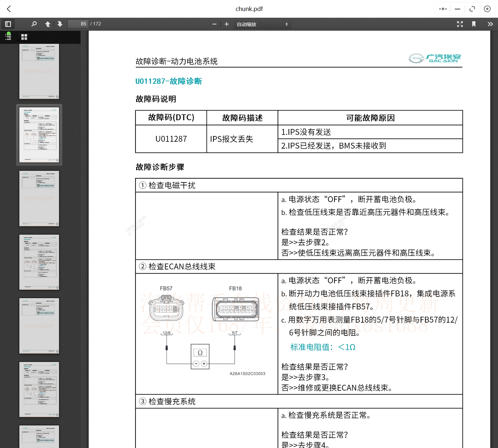The width and height of the screenshot is (498, 448).
Task: Enter presentation mode with the fullscreen icon
Action: pos(460,24)
